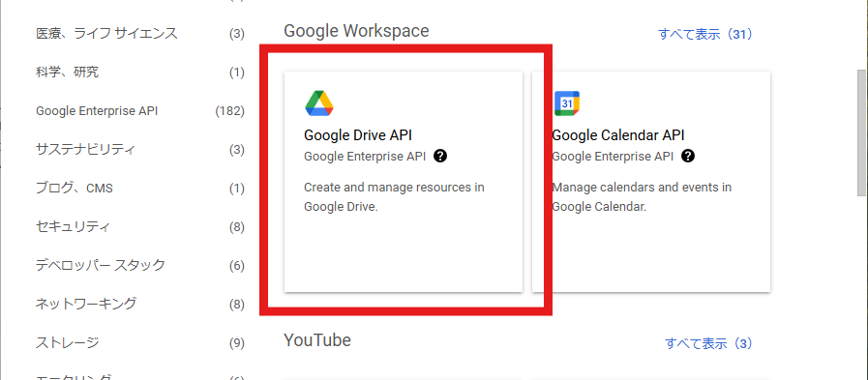Image resolution: width=868 pixels, height=380 pixels.
Task: Click the Google Workspace section heading
Action: pyautogui.click(x=356, y=31)
